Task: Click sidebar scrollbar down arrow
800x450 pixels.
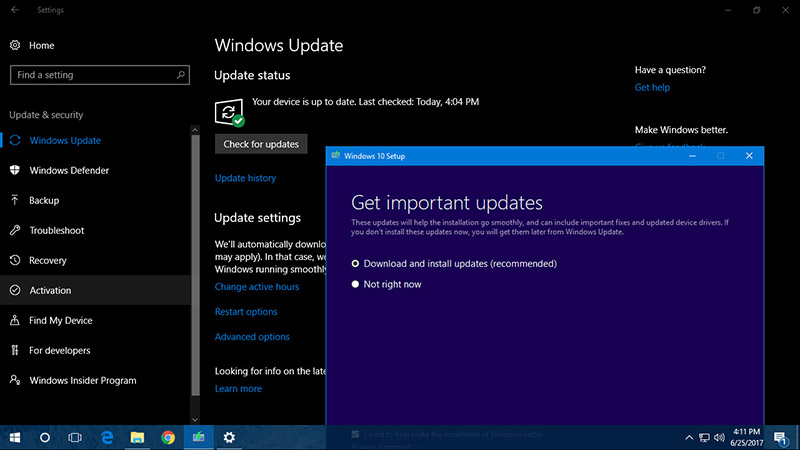Action: (195, 419)
